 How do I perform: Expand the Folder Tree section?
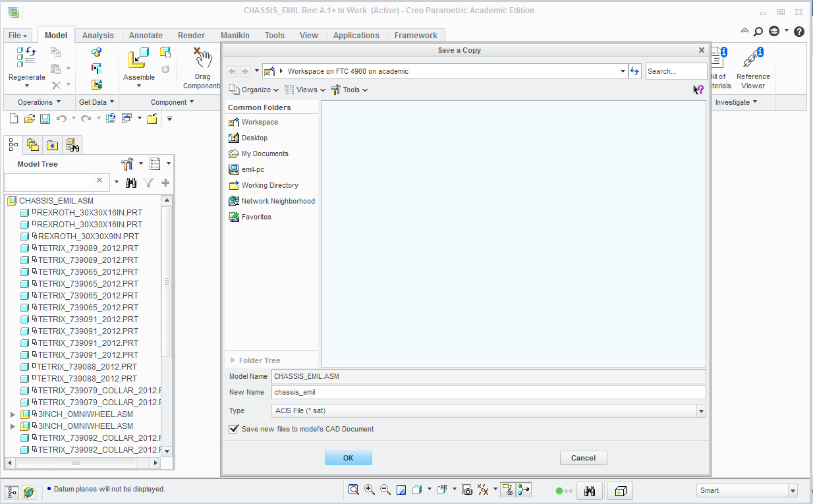pos(233,360)
